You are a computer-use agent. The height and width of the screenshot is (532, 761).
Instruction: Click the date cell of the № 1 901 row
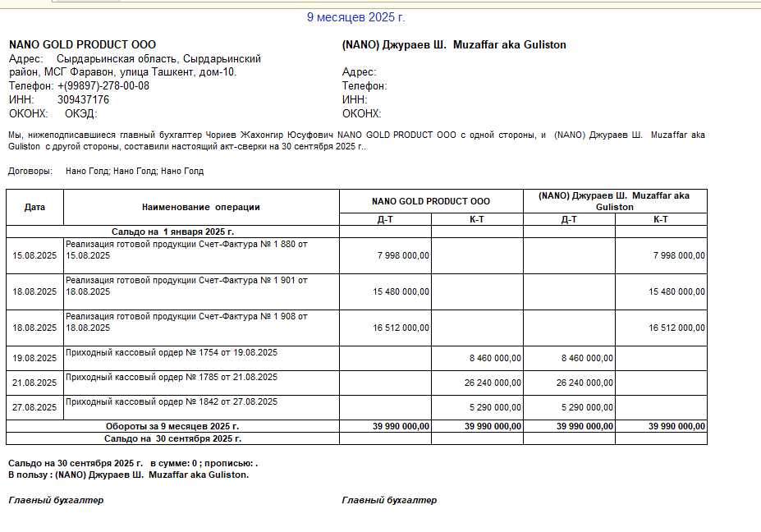(x=34, y=291)
